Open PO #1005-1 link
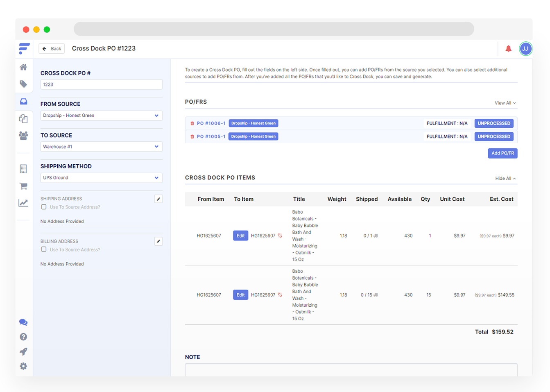Screen dimensions: 550x392 pyautogui.click(x=211, y=136)
